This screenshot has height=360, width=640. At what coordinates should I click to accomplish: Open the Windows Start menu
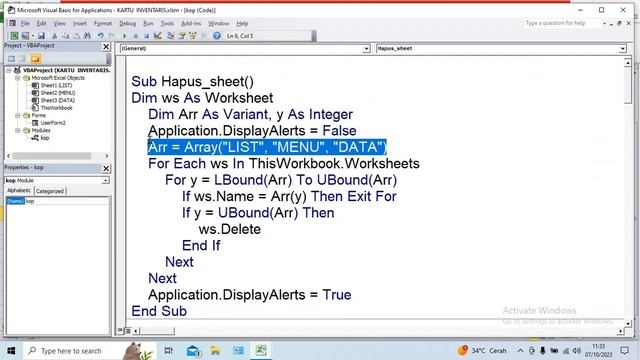(11, 351)
